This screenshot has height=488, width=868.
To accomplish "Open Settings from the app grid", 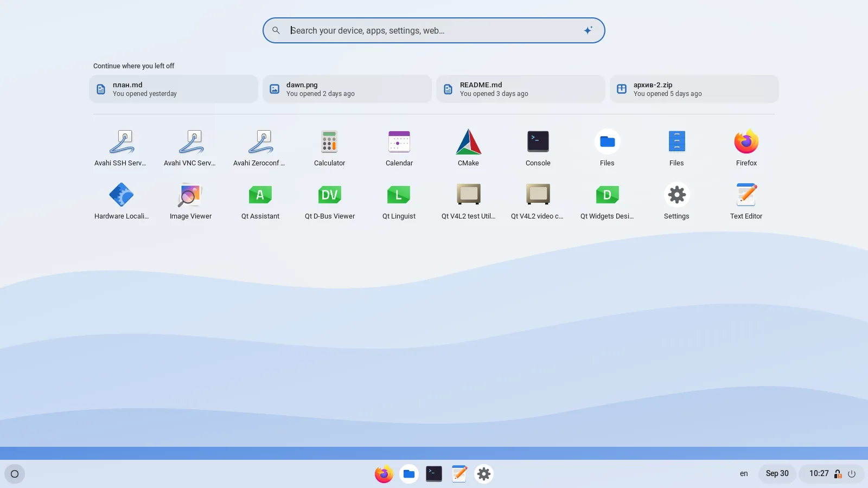I will tap(677, 201).
